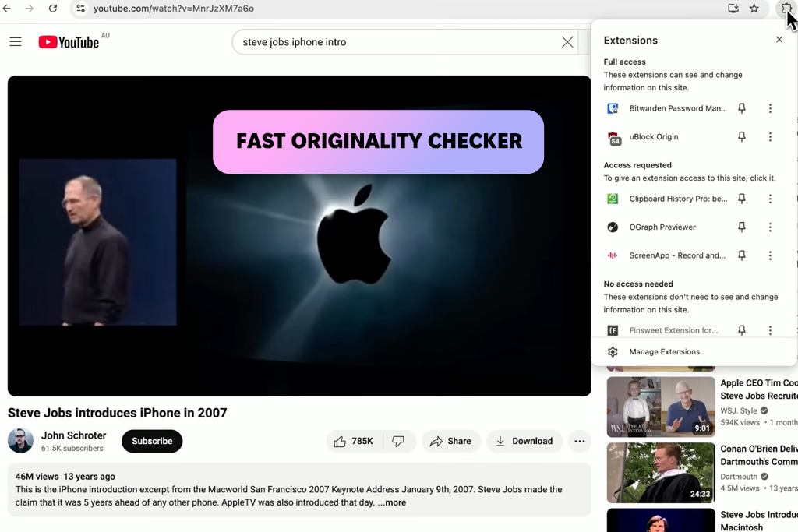
Task: Dislike the video
Action: tap(398, 441)
